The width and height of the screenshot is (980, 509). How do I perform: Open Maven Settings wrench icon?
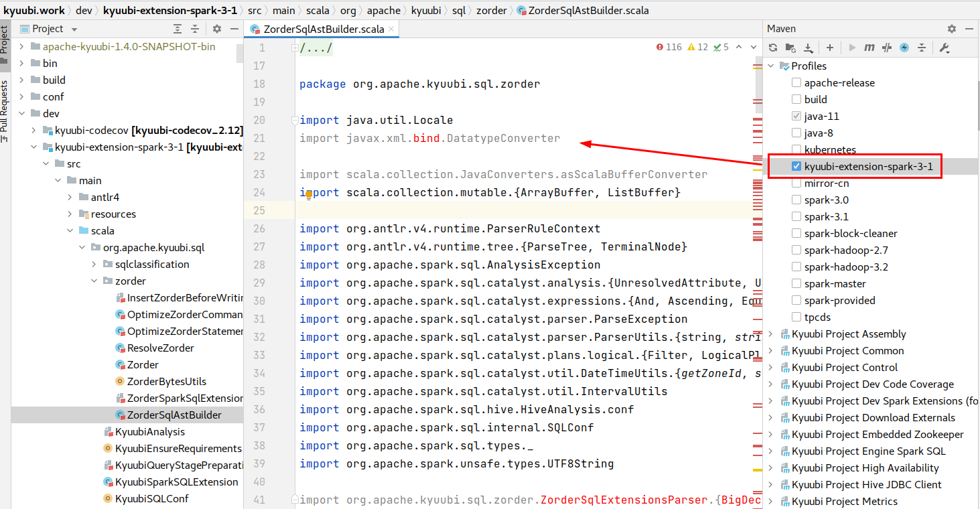point(944,48)
